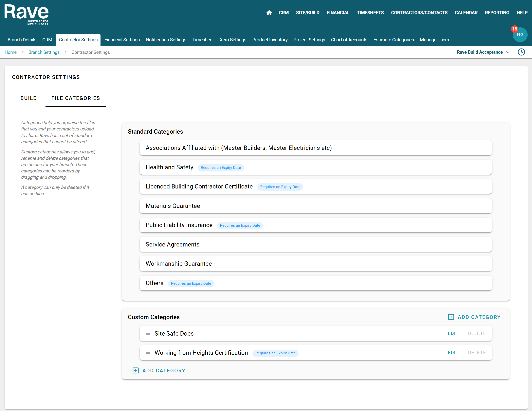Click the Home breadcrumb link
This screenshot has height=411, width=532.
pyautogui.click(x=10, y=52)
